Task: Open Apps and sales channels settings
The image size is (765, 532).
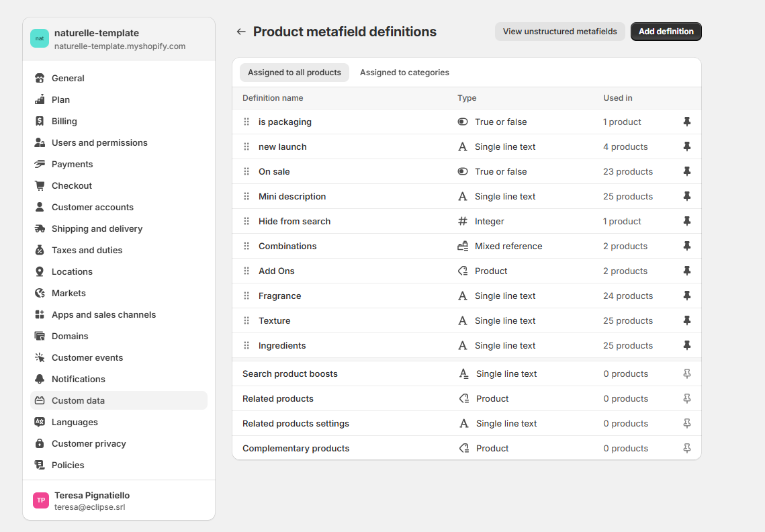Action: coord(103,315)
